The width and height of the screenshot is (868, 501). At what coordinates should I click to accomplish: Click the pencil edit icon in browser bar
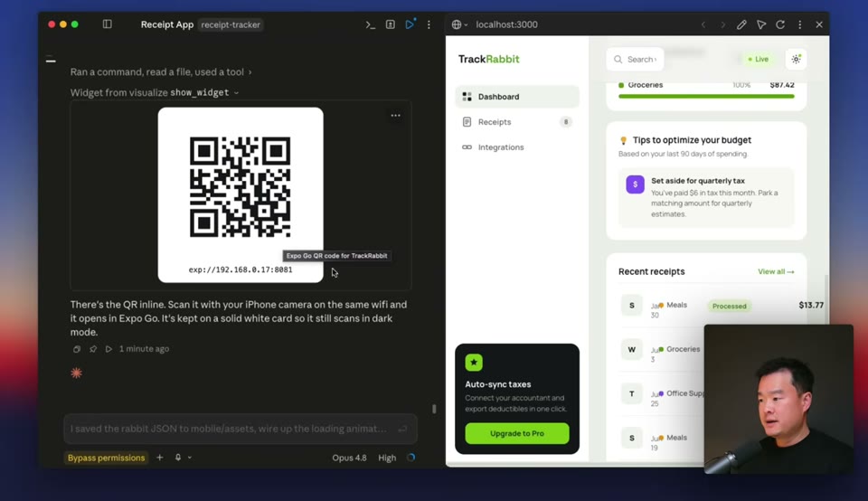click(741, 25)
